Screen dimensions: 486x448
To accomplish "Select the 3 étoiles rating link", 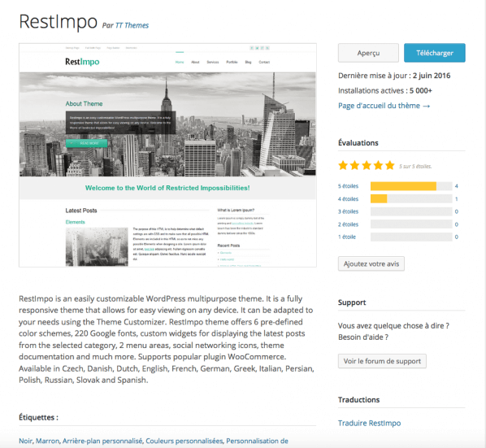I will click(x=348, y=211).
